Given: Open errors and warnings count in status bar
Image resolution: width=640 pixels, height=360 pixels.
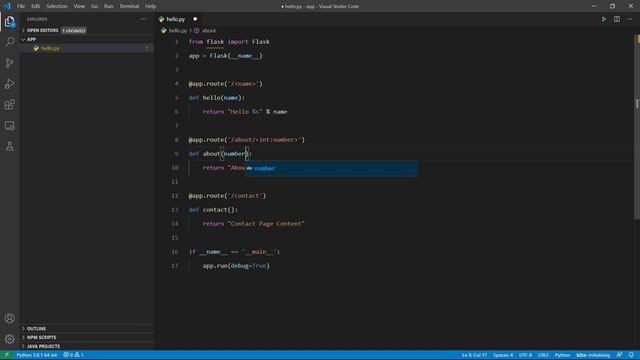Looking at the screenshot, I should pos(73,355).
